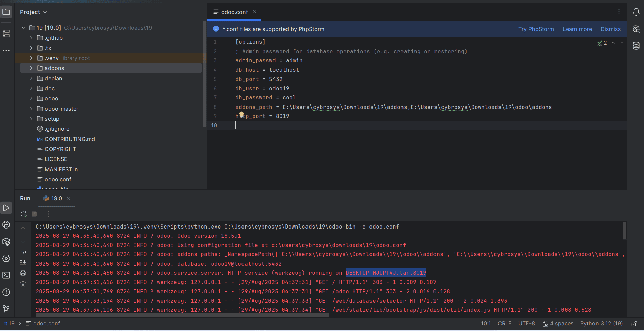Image resolution: width=644 pixels, height=331 pixels.
Task: Open editor tab options menu
Action: [619, 12]
